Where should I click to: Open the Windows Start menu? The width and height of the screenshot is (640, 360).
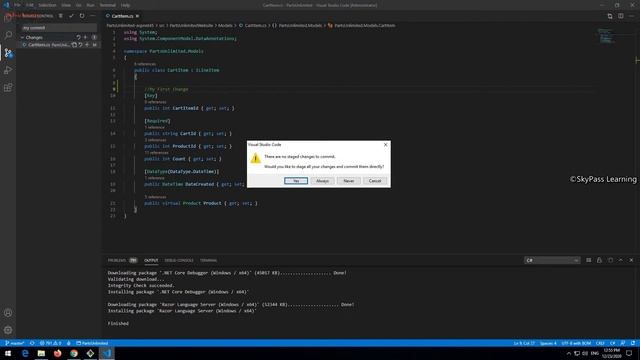(x=8, y=353)
